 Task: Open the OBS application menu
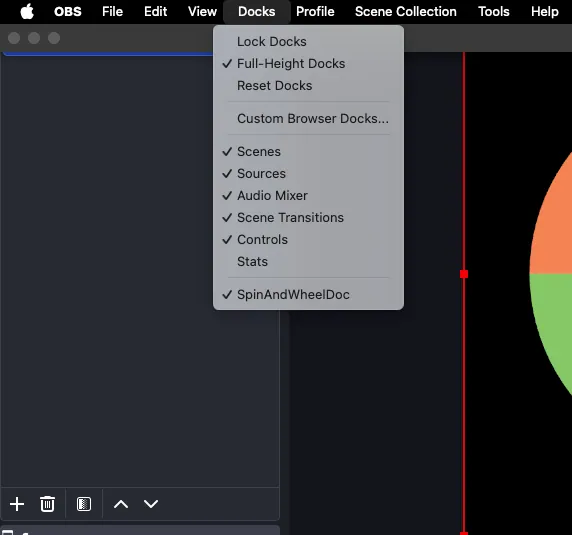[x=68, y=12]
